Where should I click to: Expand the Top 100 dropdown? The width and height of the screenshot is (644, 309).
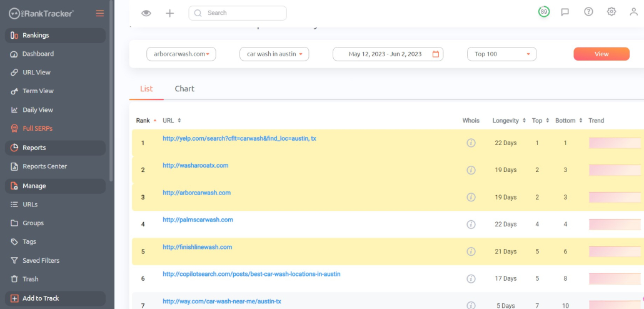501,54
